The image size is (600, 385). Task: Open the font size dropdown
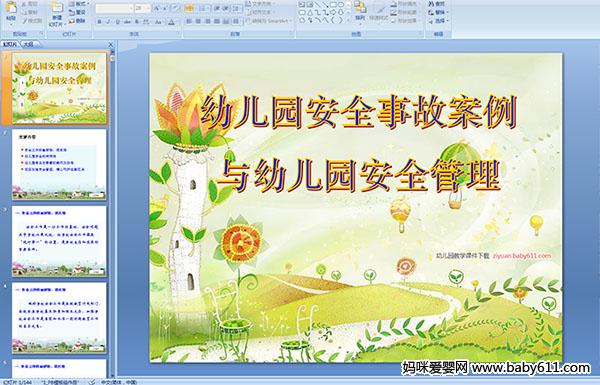pos(148,8)
